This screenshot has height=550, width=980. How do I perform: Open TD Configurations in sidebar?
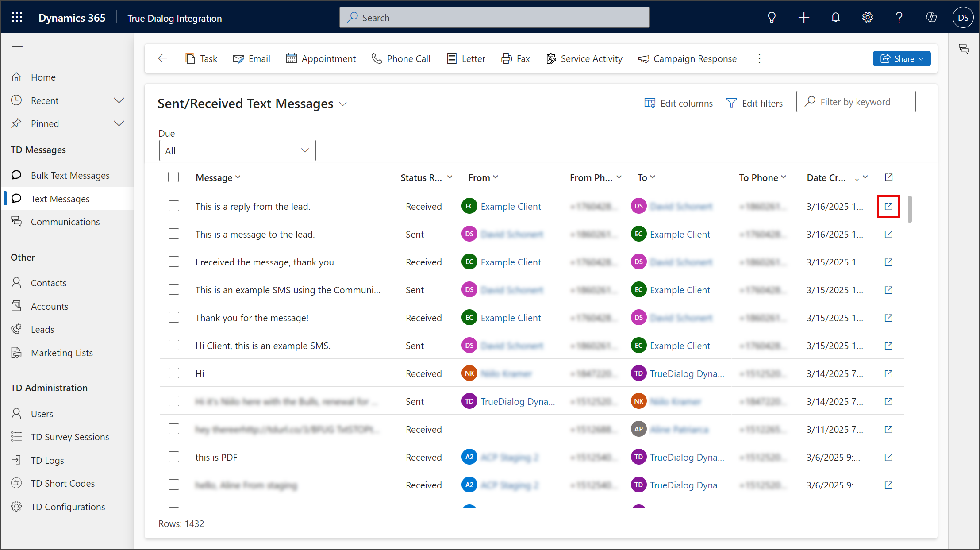coord(68,507)
